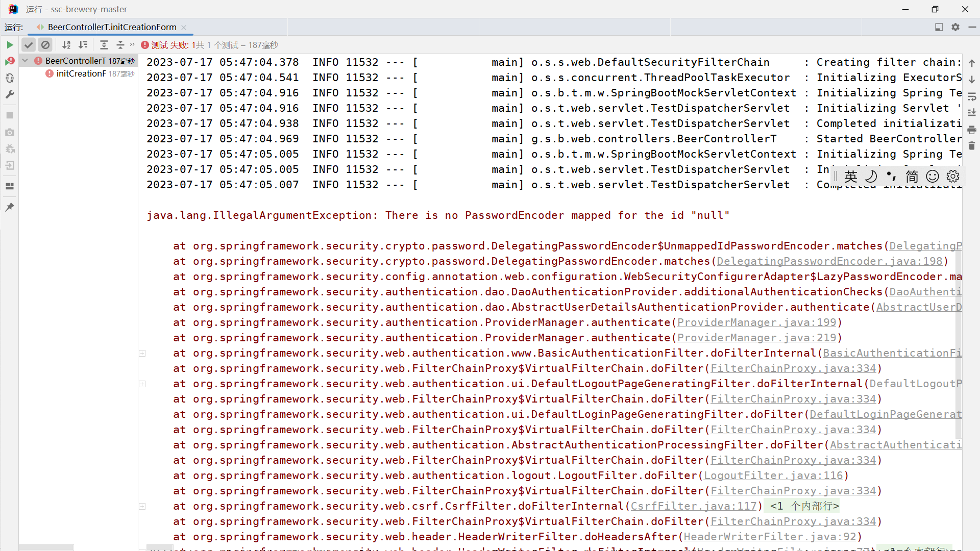Toggle soft-wrap in console output
This screenshot has width=980, height=551.
pos(972,96)
